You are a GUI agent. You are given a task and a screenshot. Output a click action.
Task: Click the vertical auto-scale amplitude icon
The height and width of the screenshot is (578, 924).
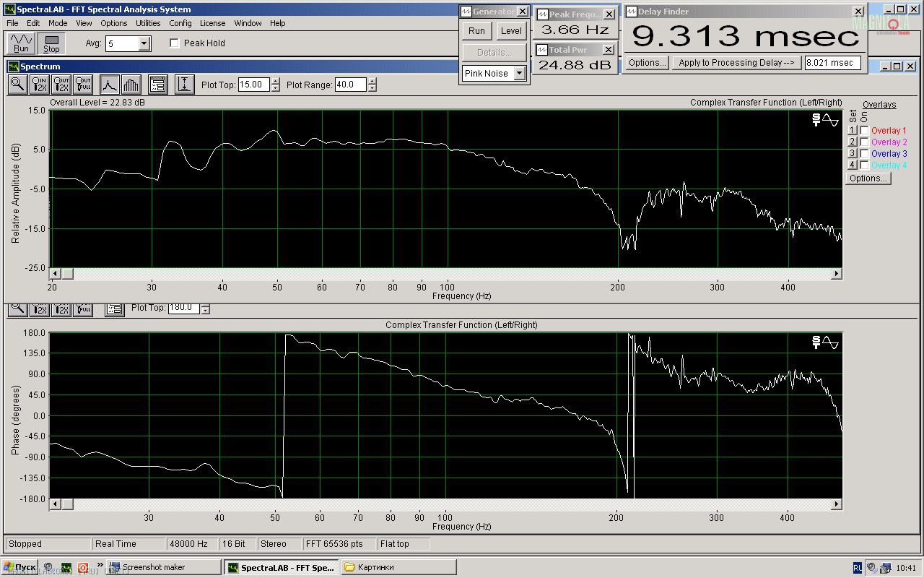(184, 85)
